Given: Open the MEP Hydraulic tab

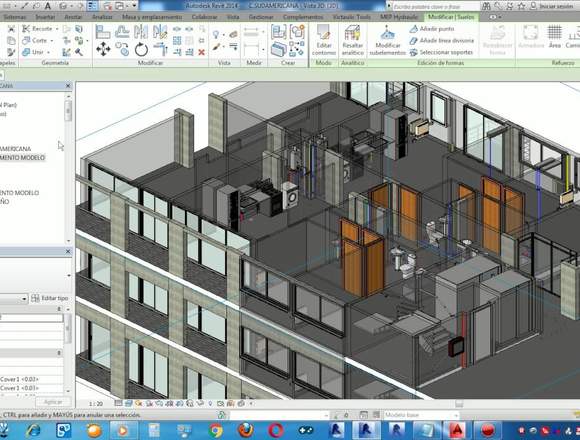Looking at the screenshot, I should pyautogui.click(x=399, y=17).
